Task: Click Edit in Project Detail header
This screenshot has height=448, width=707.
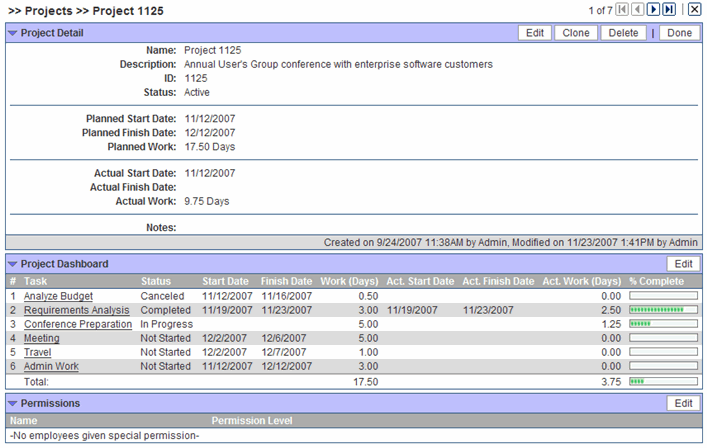Action: 535,33
